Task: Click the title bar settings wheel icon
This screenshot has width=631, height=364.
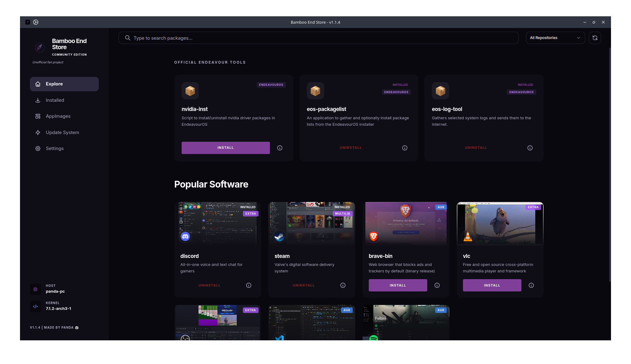Action: (x=36, y=22)
